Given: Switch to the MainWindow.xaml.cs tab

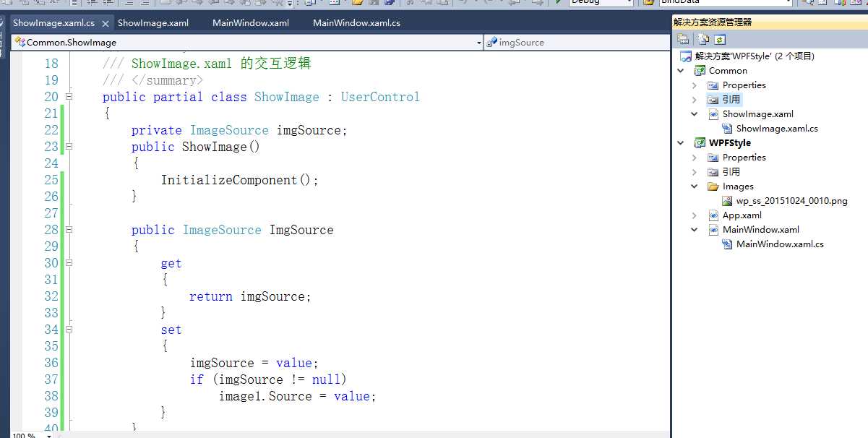Looking at the screenshot, I should (356, 23).
